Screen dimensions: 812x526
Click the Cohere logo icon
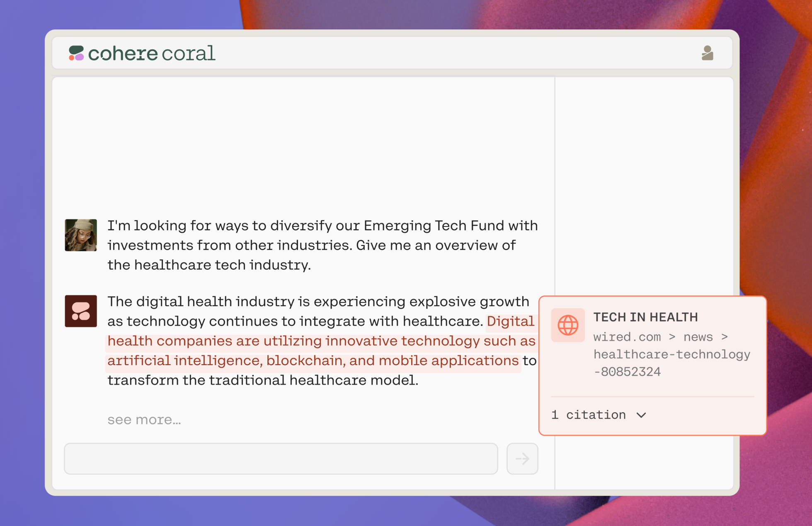[76, 53]
